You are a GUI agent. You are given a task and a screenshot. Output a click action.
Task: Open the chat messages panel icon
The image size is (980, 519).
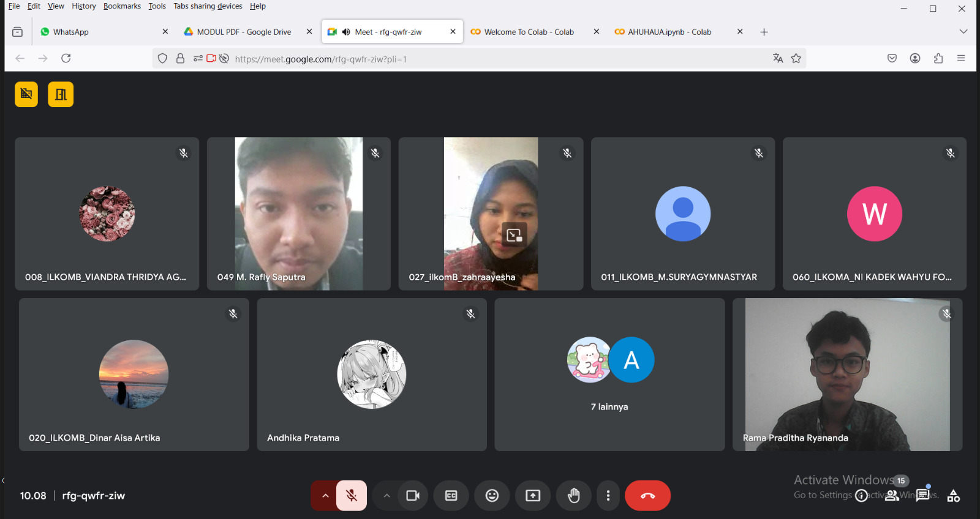(x=922, y=495)
